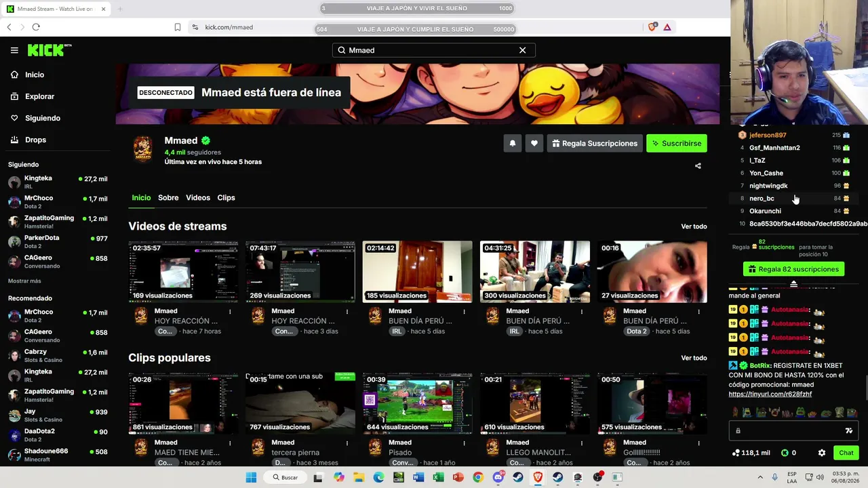Open the 02:35:57 stream video thumbnail
Screen dimensions: 868x488
(x=183, y=271)
